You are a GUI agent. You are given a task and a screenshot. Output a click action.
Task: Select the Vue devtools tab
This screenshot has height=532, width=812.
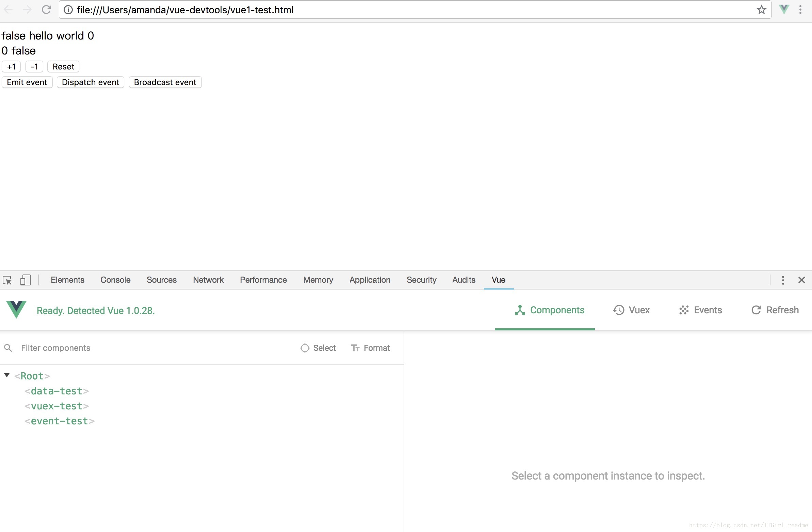point(499,280)
